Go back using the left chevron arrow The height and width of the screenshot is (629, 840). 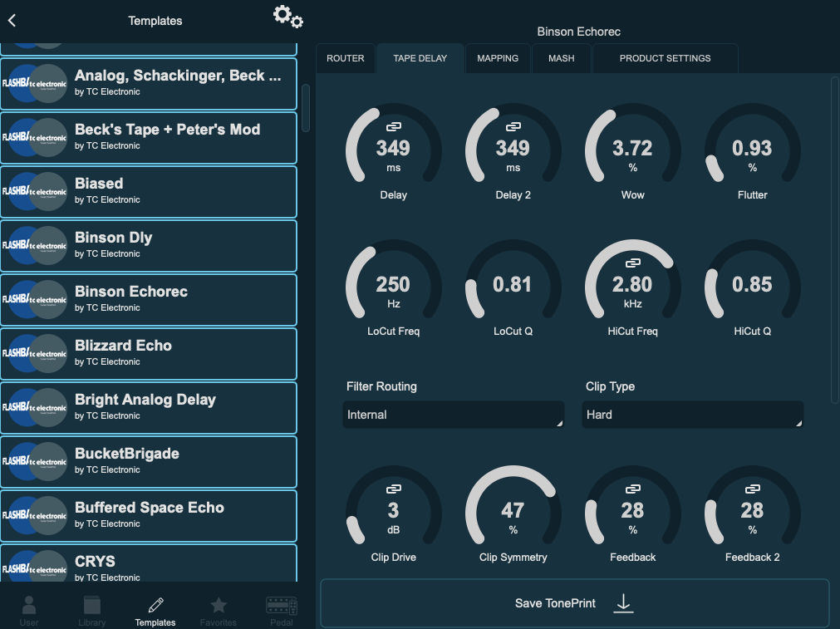[x=12, y=21]
